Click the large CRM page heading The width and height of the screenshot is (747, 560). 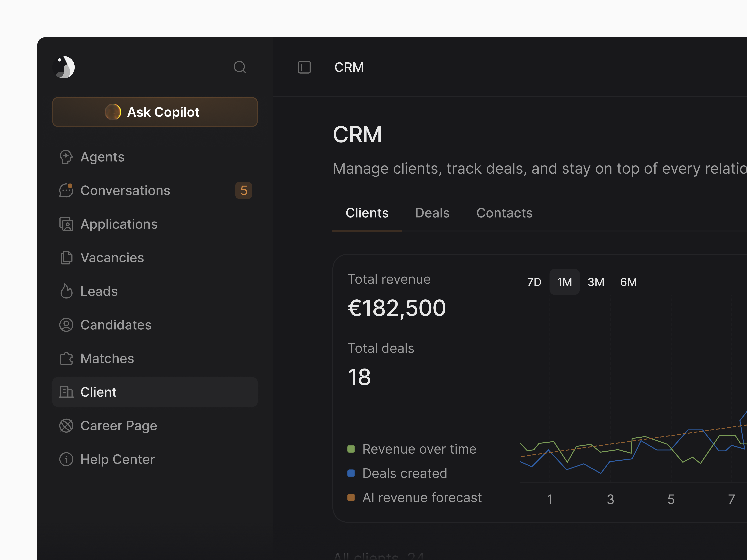(357, 134)
